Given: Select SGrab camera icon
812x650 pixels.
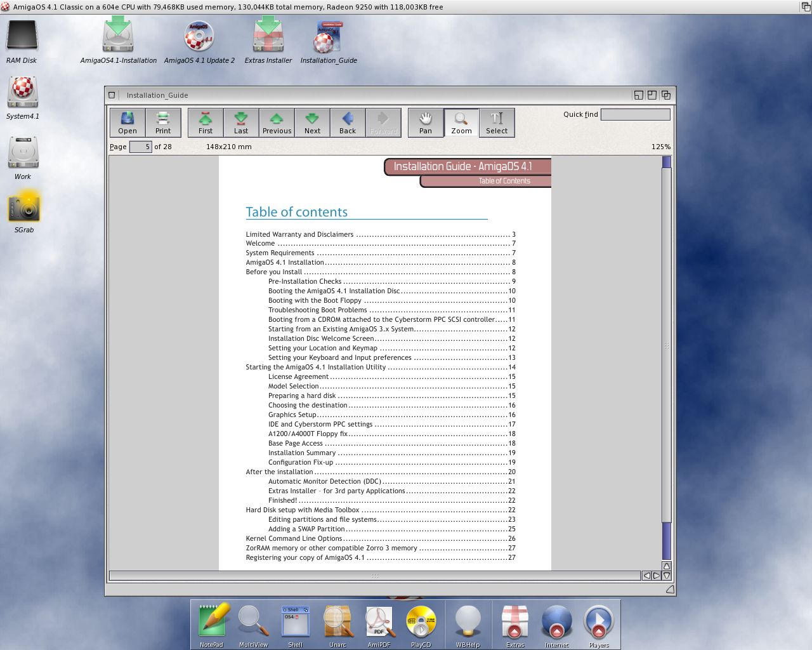Looking at the screenshot, I should (24, 212).
